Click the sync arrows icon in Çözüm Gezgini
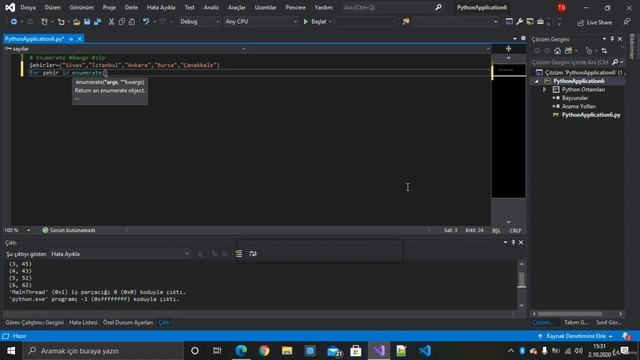640x360 pixels. [x=604, y=51]
